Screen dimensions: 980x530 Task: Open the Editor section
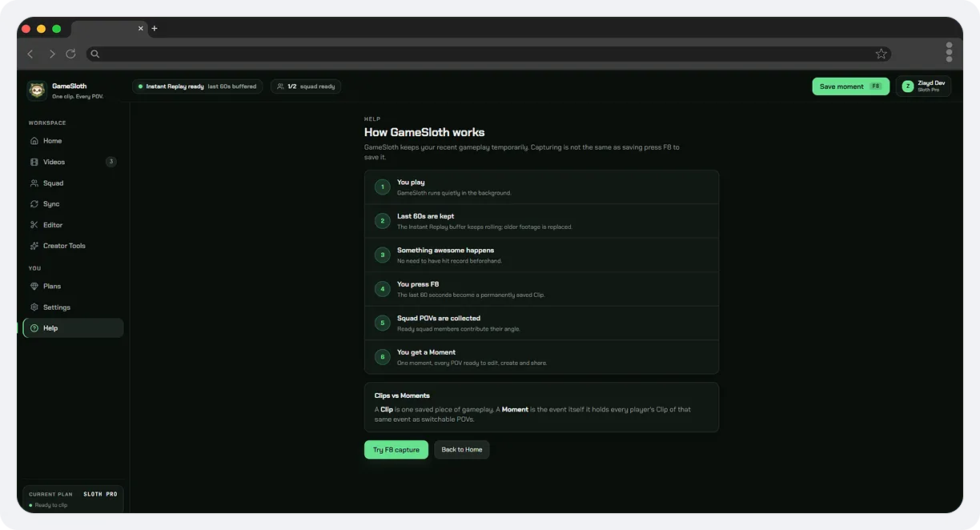[x=73, y=225]
